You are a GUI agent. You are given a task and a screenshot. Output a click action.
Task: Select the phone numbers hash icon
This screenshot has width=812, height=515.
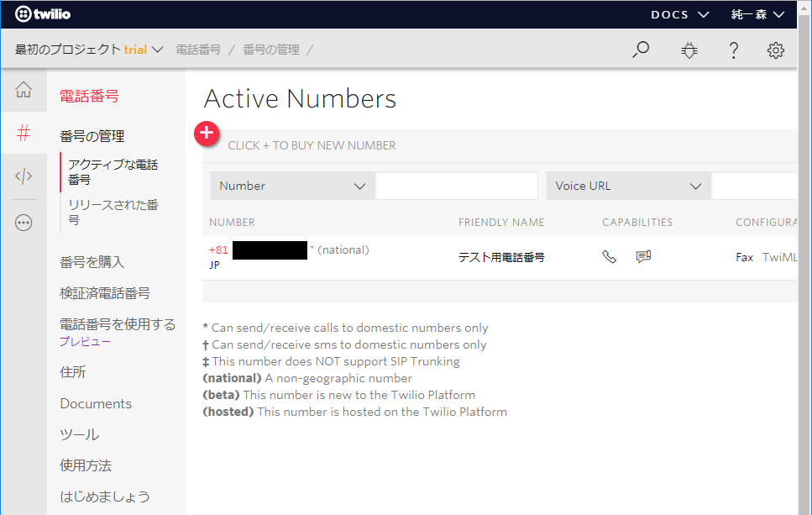24,133
